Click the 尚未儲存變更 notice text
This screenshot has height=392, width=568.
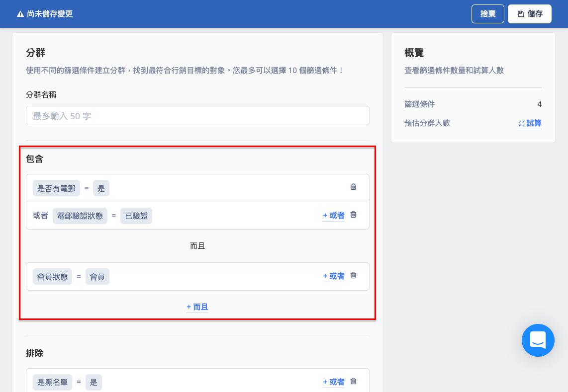point(50,14)
